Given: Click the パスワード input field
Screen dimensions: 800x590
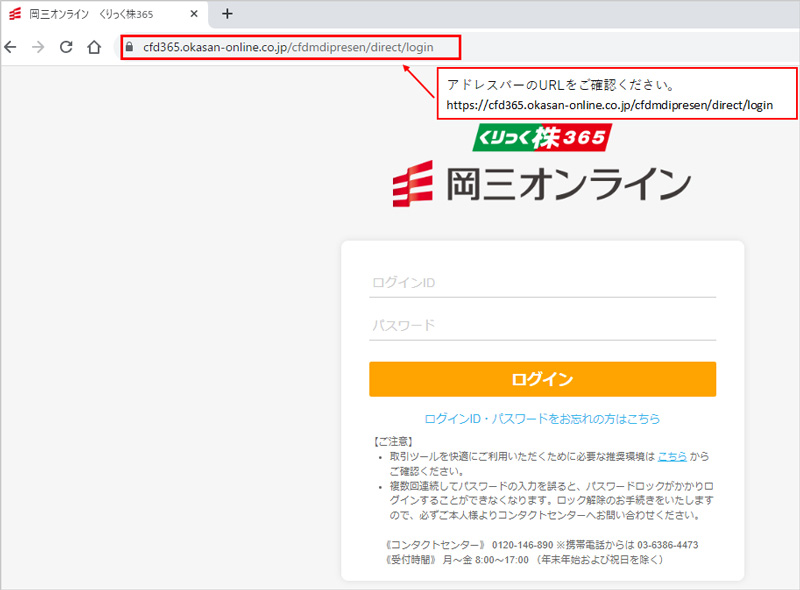Looking at the screenshot, I should coord(542,326).
